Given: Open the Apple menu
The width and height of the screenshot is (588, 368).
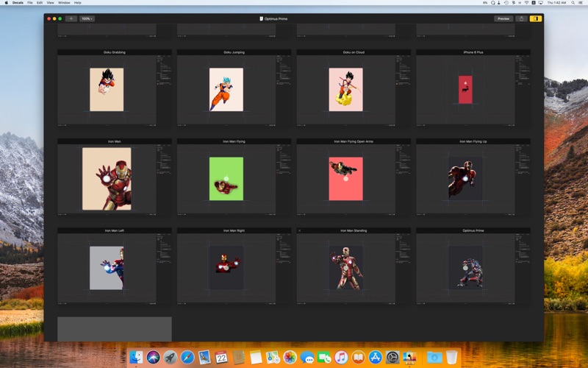Looking at the screenshot, I should (6, 3).
